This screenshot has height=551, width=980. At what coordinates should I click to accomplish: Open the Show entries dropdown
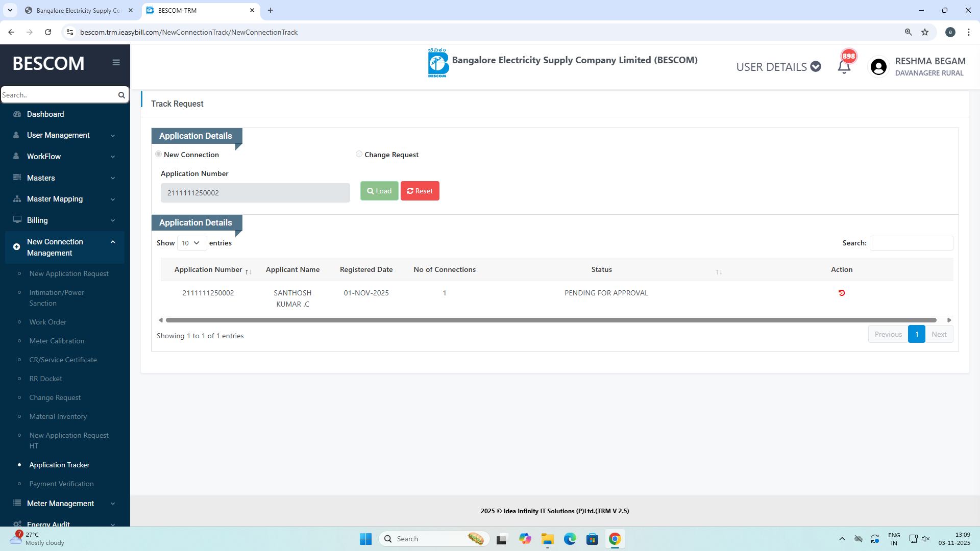pyautogui.click(x=191, y=243)
